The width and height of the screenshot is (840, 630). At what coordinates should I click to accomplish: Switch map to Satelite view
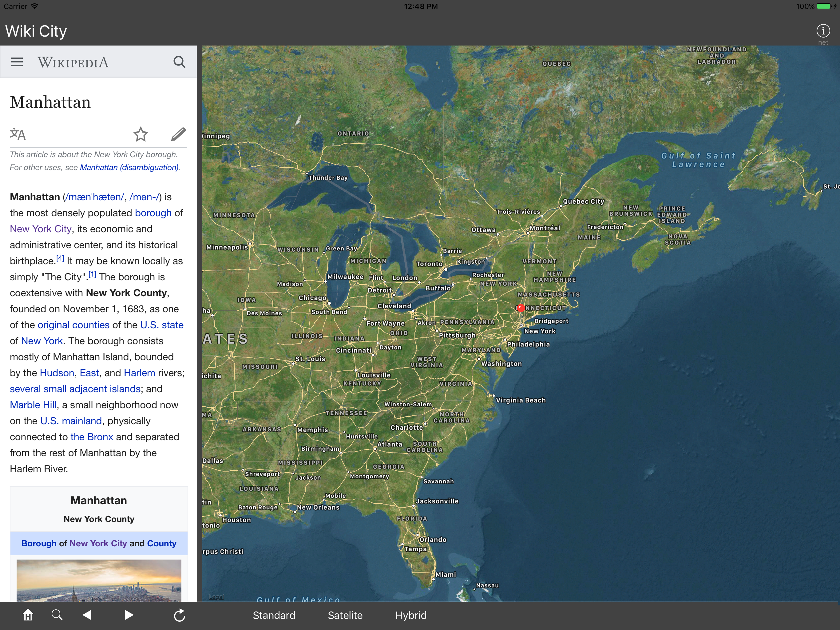coord(345,615)
